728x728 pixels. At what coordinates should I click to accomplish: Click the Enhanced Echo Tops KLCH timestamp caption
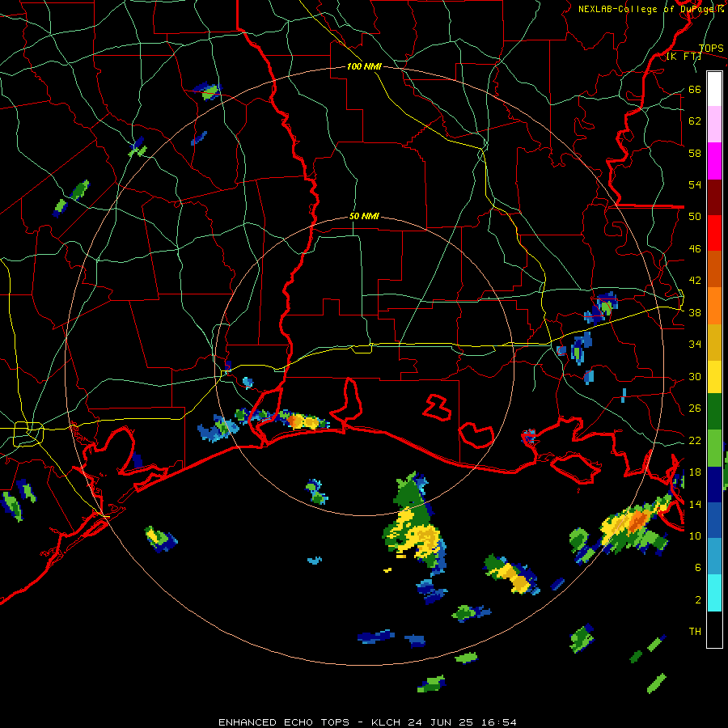click(x=367, y=722)
